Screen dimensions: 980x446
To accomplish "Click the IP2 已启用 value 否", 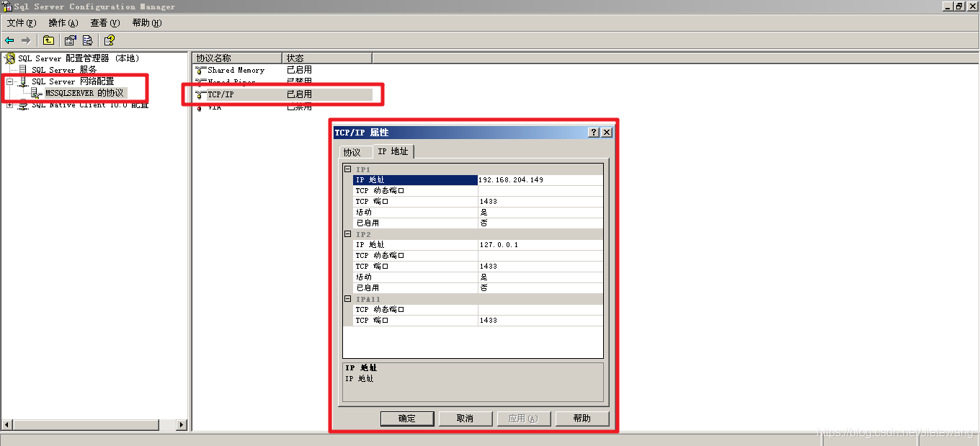I will click(540, 288).
